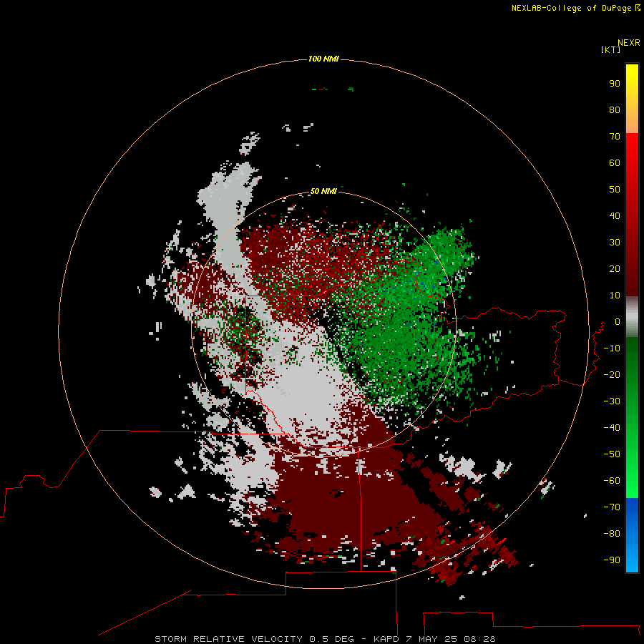Click the 0 knot scale label

click(617, 321)
